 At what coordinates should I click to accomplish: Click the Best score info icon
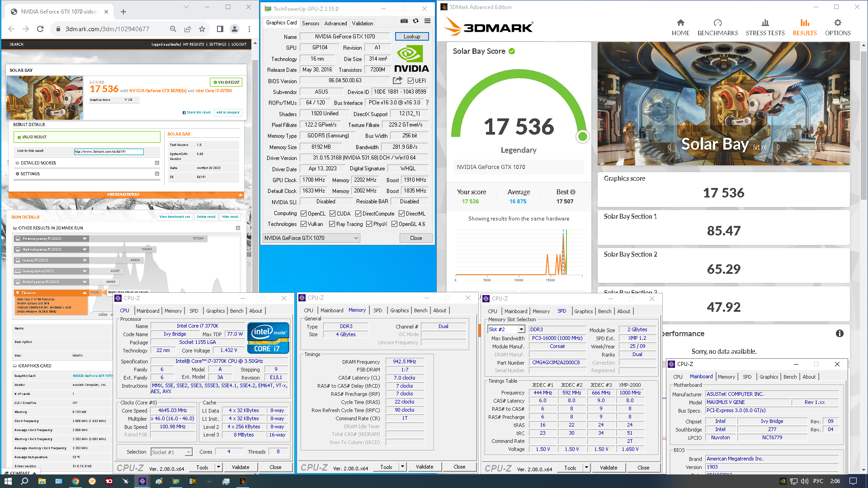tap(573, 192)
